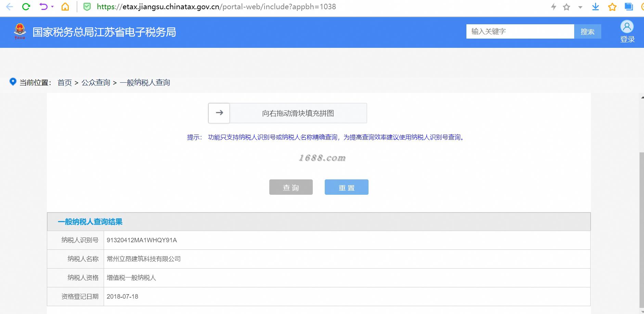Expand the bookmark star dropdown arrow
The width and height of the screenshot is (644, 314).
[580, 7]
